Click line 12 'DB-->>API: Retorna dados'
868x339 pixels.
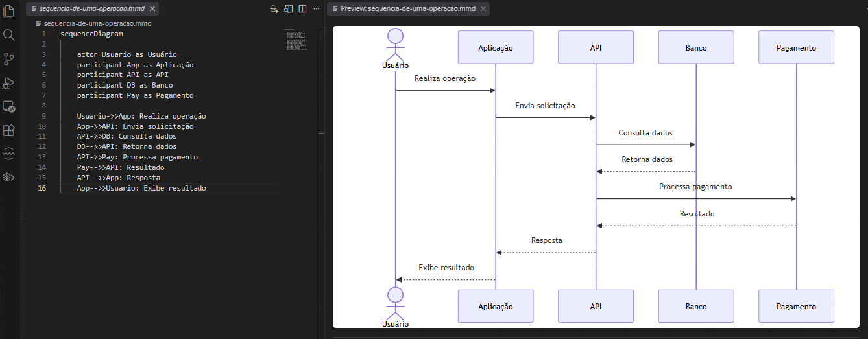(127, 146)
